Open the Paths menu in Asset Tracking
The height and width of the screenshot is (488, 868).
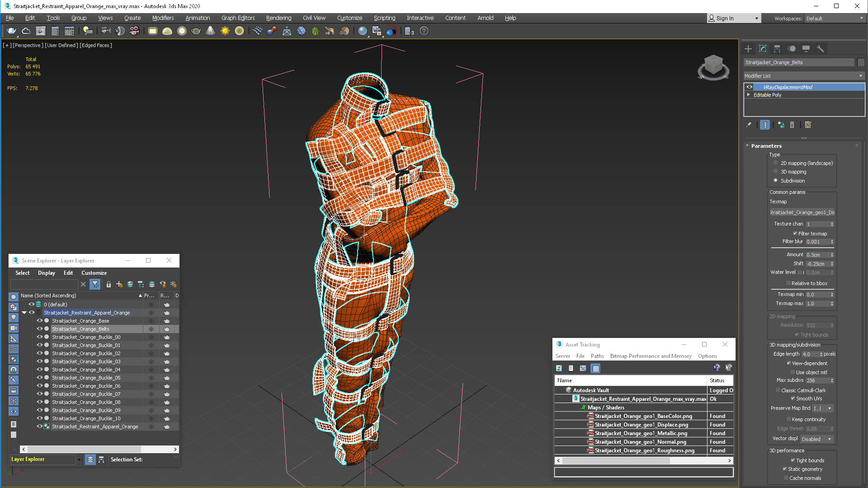pyautogui.click(x=597, y=356)
